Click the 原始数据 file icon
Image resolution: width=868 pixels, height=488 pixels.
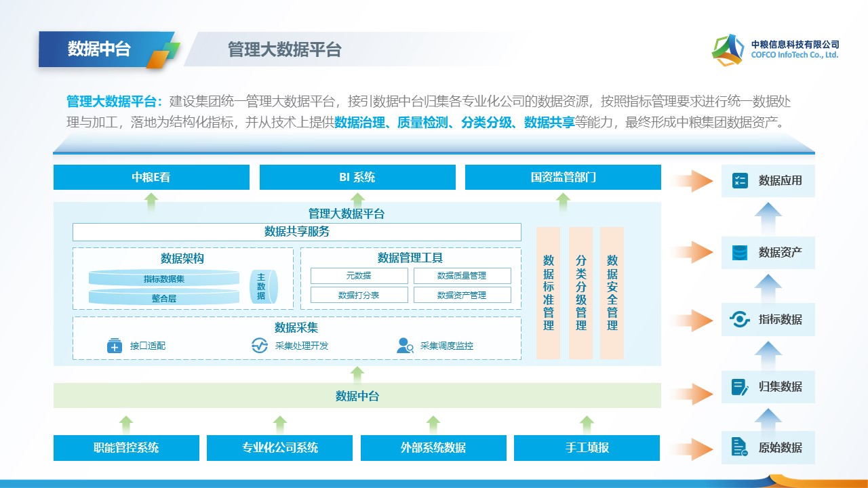pos(740,448)
